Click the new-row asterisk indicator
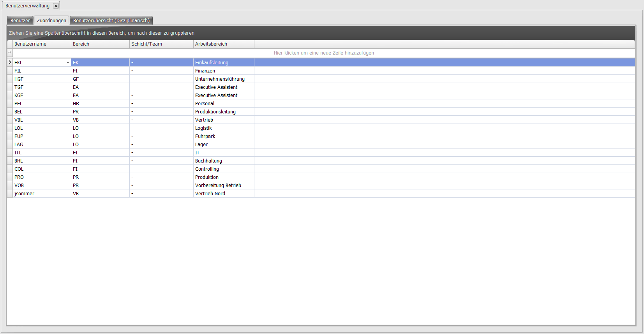 tap(10, 53)
